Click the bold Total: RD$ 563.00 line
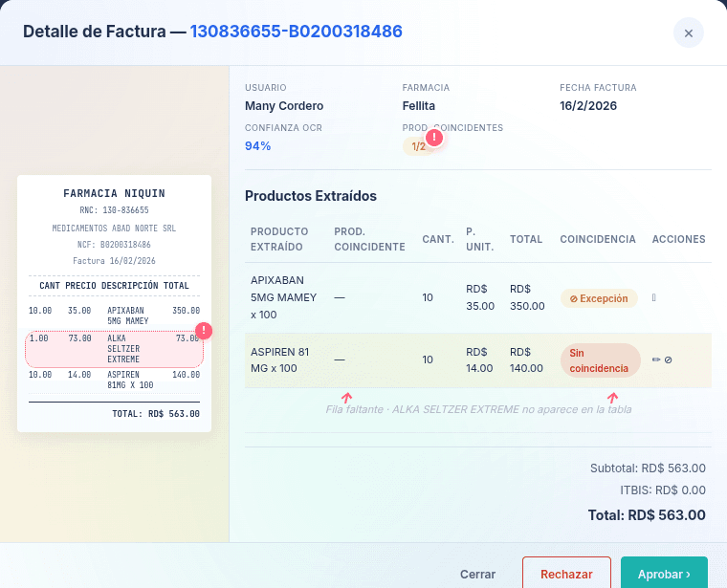The height and width of the screenshot is (588, 727). (647, 514)
